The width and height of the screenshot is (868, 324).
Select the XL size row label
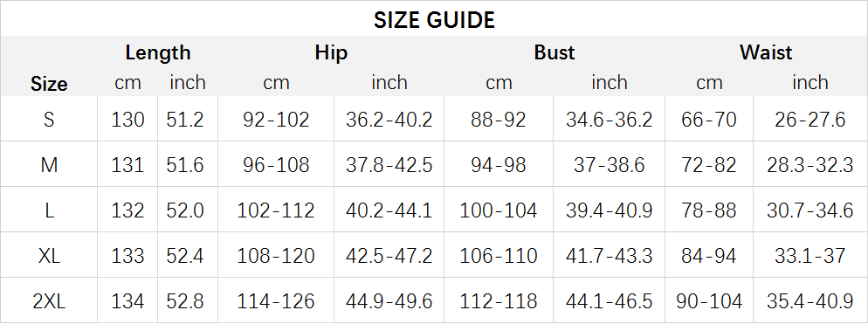pos(49,256)
